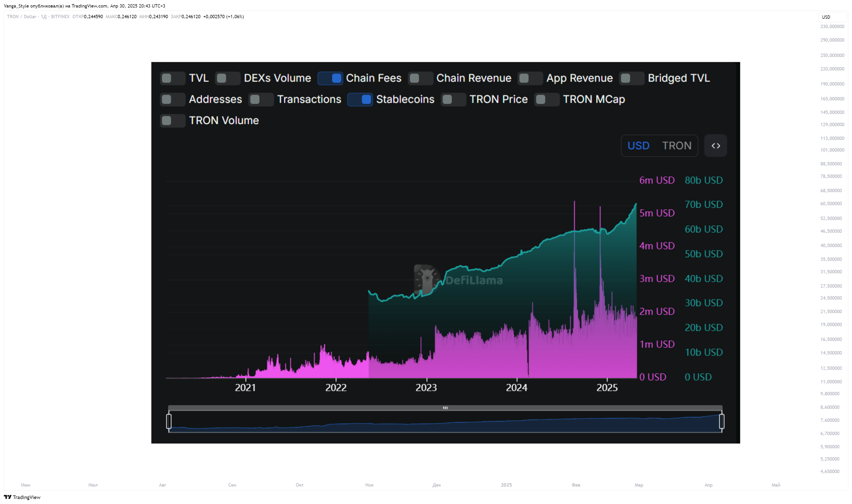Enable the TRON Volume switch

click(173, 121)
